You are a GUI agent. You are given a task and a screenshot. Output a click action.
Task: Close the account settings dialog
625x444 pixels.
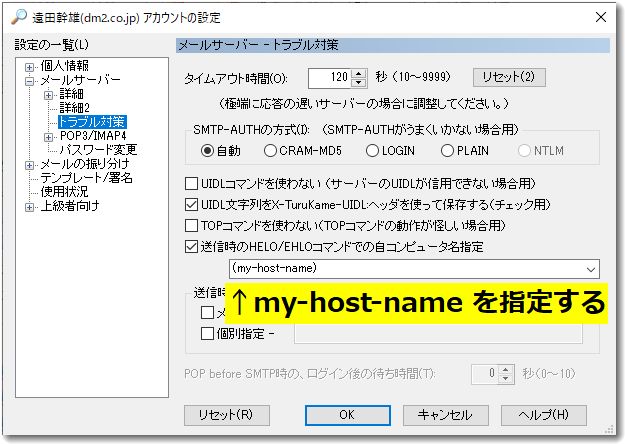pos(600,17)
